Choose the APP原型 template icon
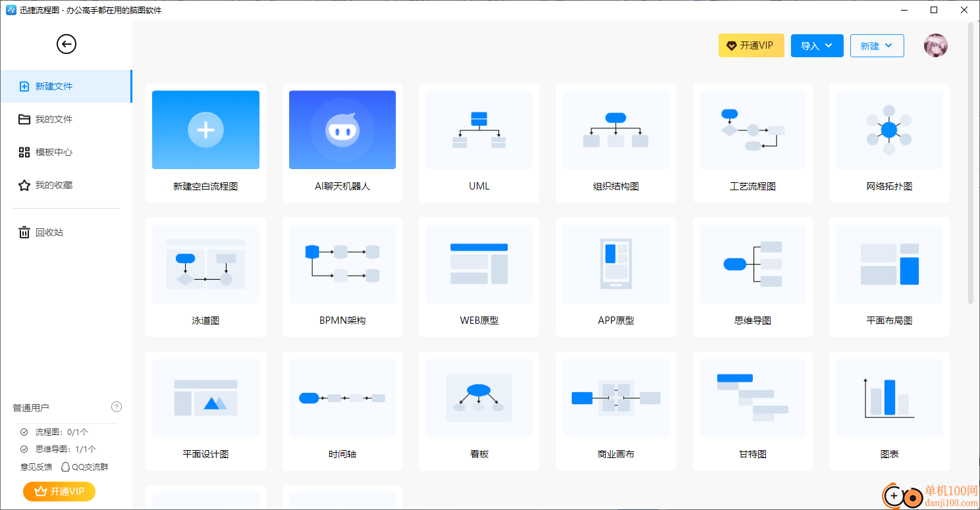The width and height of the screenshot is (980, 510). (x=616, y=264)
